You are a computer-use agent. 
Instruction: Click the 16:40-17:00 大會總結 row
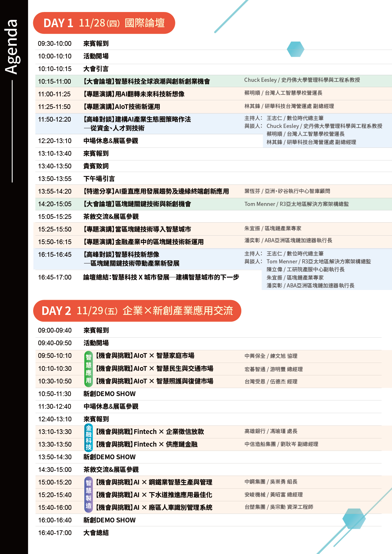pos(96,533)
